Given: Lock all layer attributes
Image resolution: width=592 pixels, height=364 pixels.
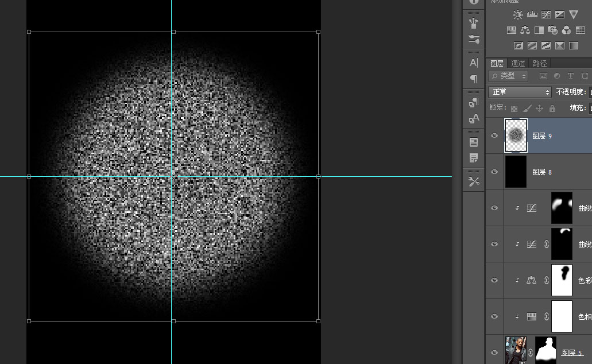Looking at the screenshot, I should click(552, 109).
